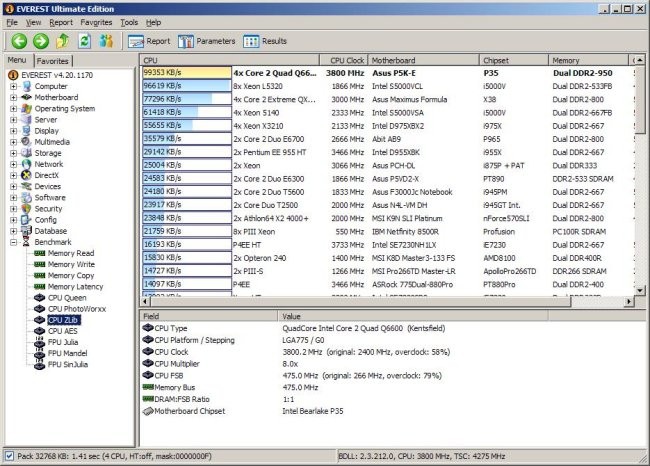Open the Report toolbar button
Viewport: 650px width, 466px height.
(149, 41)
